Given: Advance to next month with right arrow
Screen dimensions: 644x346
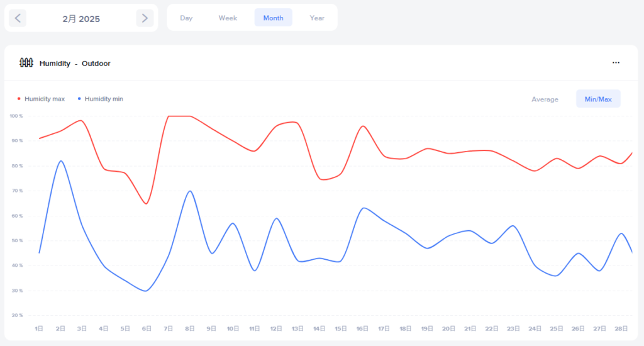Looking at the screenshot, I should [145, 18].
